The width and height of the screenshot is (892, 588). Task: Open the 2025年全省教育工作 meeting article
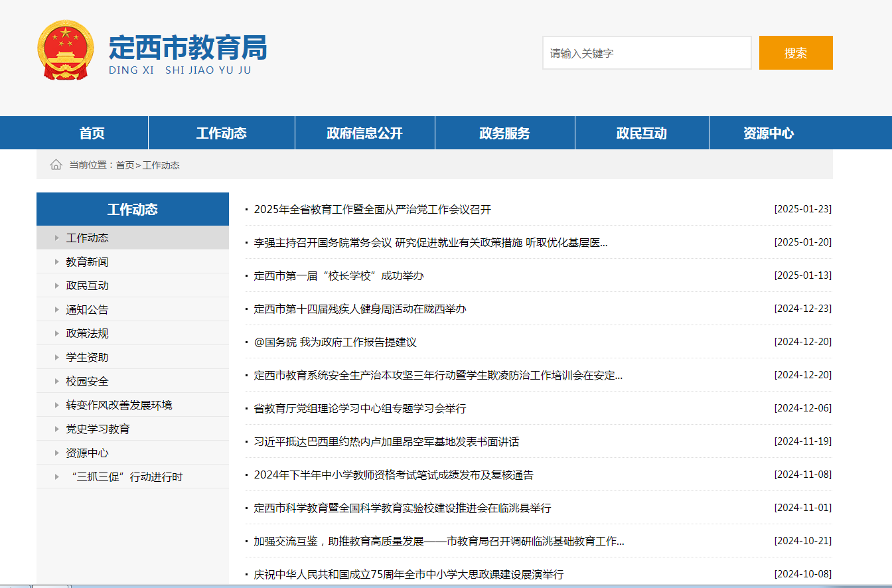pos(372,210)
